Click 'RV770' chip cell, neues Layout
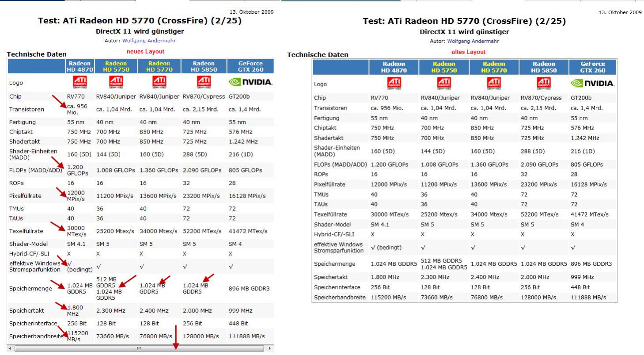The image size is (644, 355). (x=76, y=96)
